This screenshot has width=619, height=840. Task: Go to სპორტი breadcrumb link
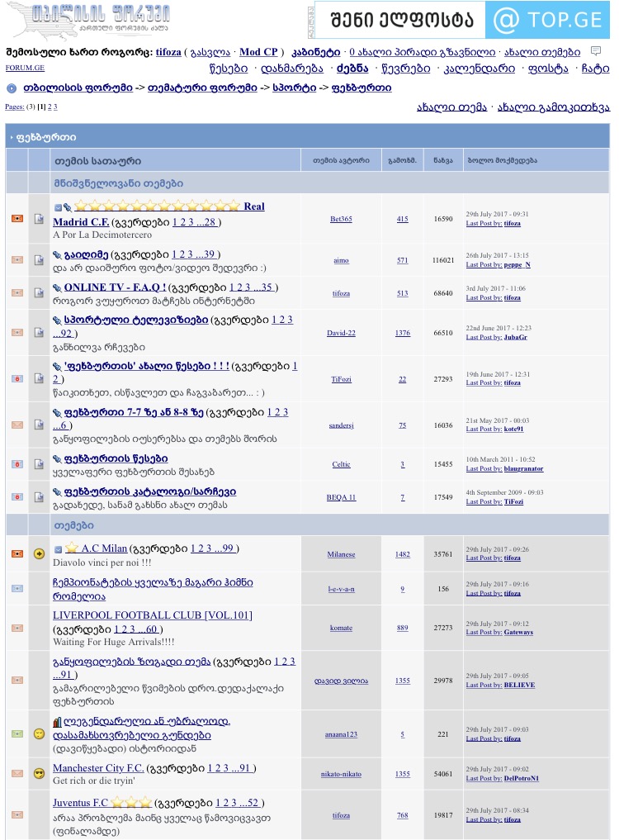(295, 88)
